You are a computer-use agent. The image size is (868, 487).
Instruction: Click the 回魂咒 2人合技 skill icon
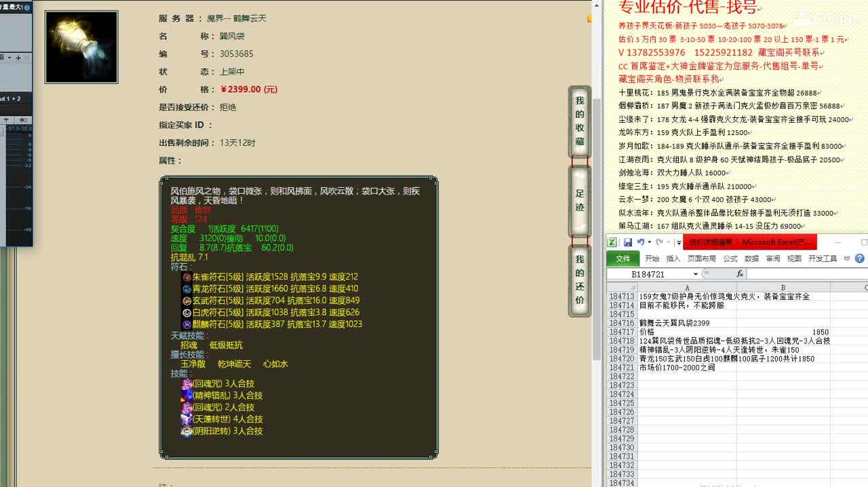[186, 408]
